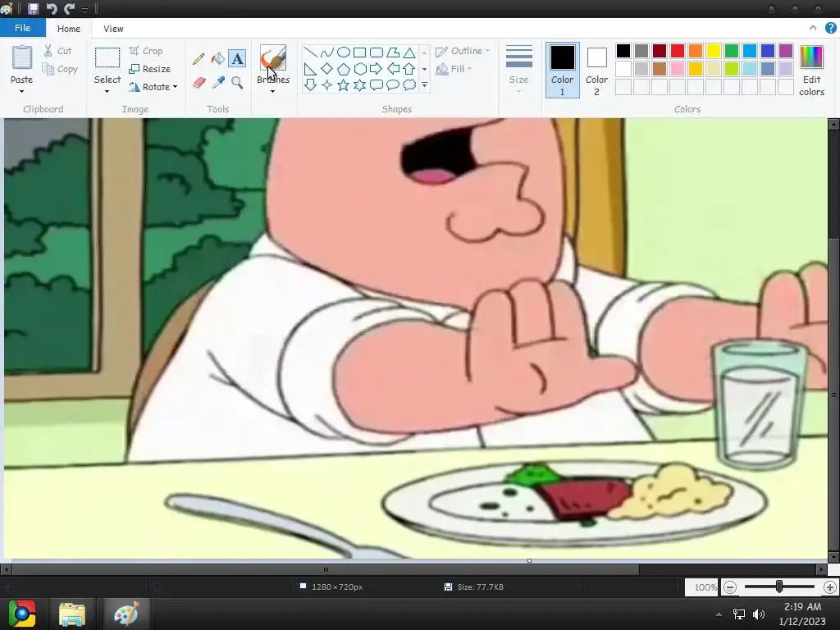Open the Select dropdown arrow
This screenshot has width=840, height=630.
pyautogui.click(x=107, y=92)
